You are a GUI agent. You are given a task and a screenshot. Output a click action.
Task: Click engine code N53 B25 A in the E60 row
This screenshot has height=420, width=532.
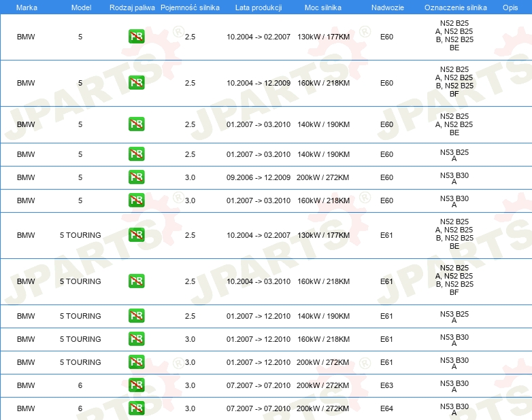pyautogui.click(x=454, y=155)
